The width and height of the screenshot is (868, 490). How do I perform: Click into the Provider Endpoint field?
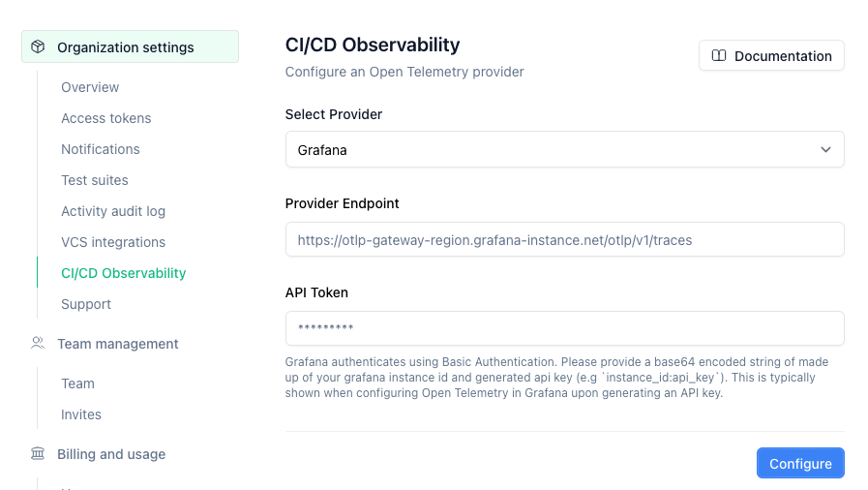564,239
